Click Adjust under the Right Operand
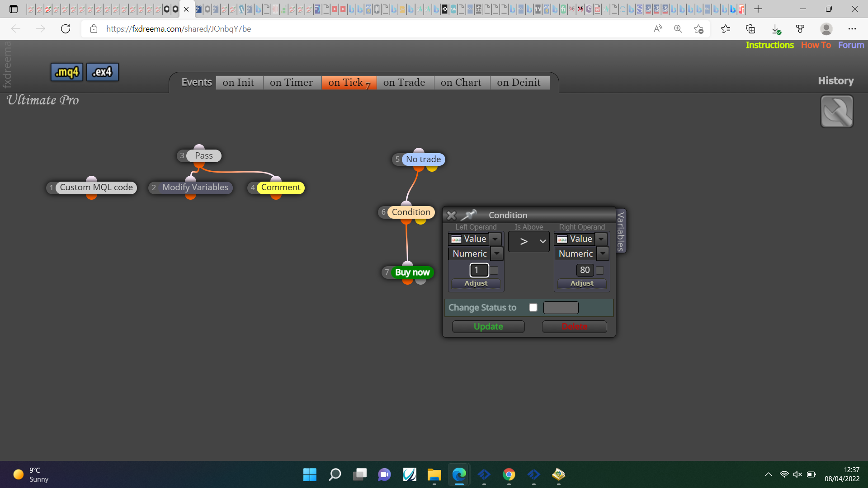Screen dimensions: 868x488 pos(582,283)
